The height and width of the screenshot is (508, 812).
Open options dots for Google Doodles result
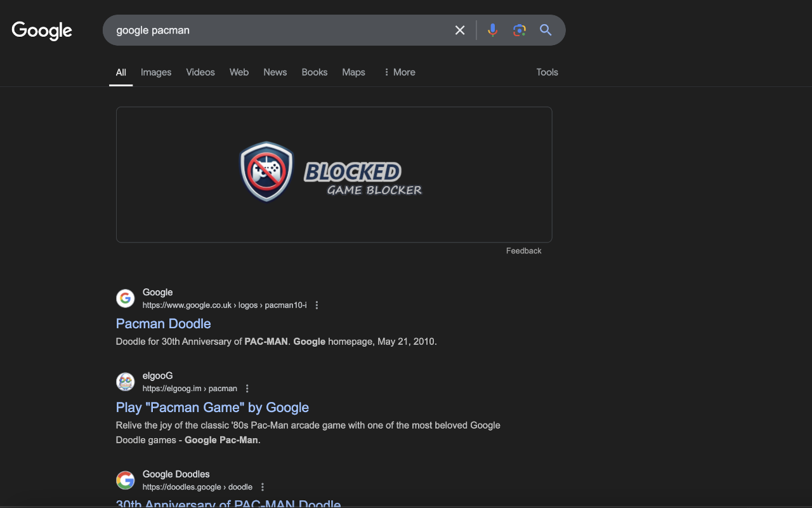click(x=263, y=487)
